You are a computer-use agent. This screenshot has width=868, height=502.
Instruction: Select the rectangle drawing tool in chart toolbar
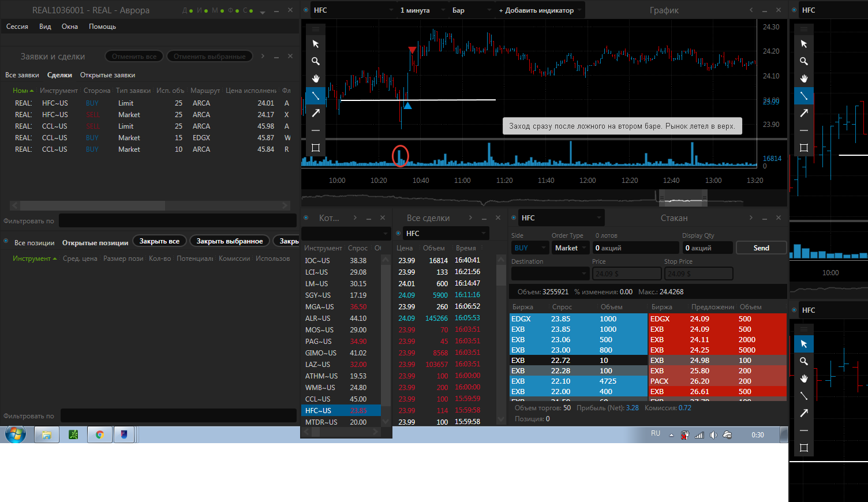[x=315, y=148]
